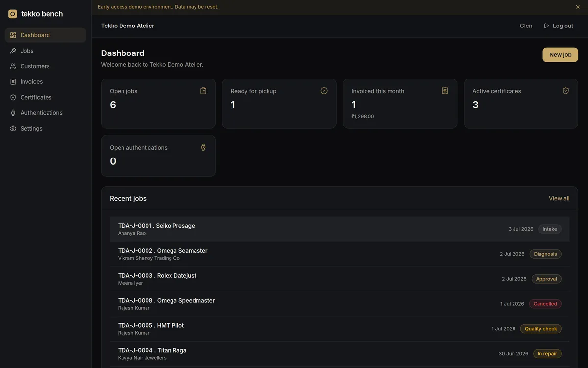588x368 pixels.
Task: Click the 3 Jul 2026 date
Action: [x=521, y=229]
